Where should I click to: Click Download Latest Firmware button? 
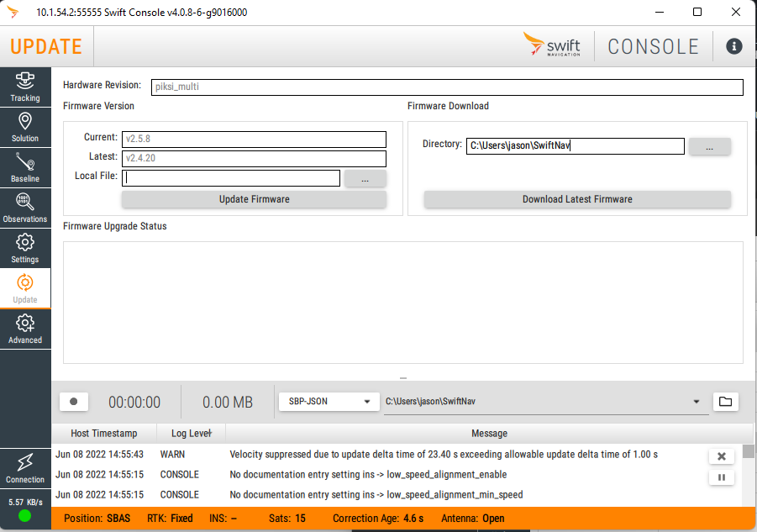pyautogui.click(x=577, y=199)
